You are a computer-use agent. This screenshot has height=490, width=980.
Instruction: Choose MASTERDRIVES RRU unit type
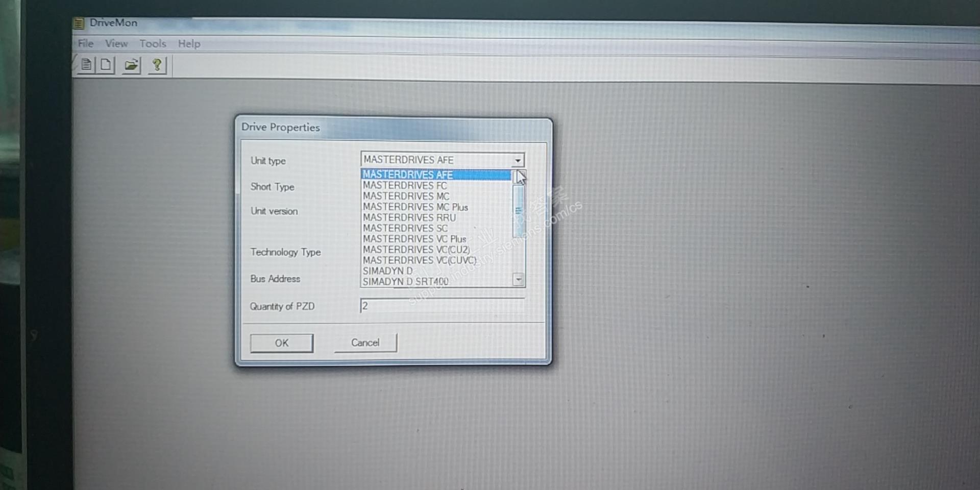[x=436, y=217]
